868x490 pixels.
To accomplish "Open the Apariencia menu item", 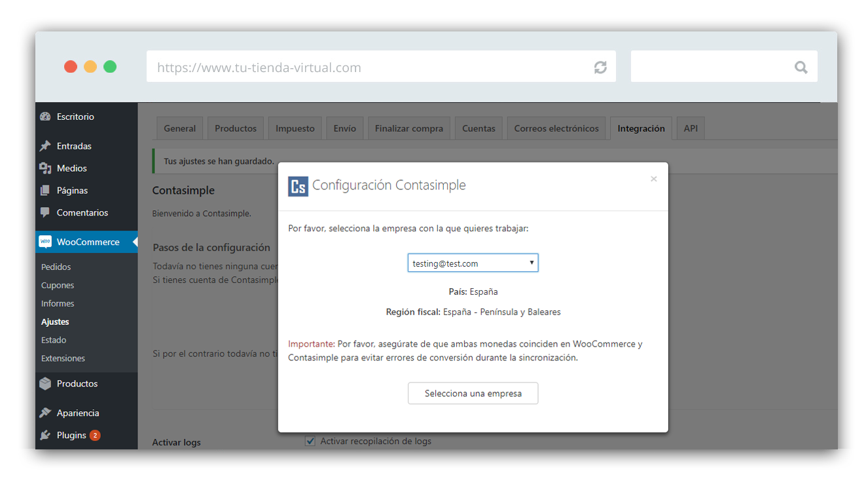I will click(x=86, y=413).
